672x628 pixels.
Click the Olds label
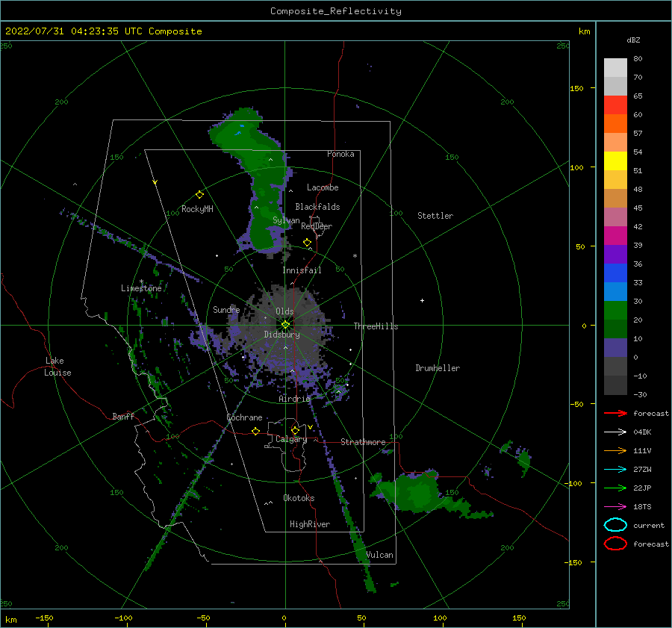coord(284,311)
